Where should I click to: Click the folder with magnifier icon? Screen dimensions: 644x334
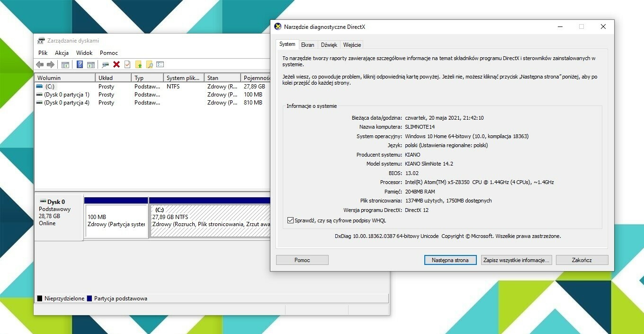pyautogui.click(x=149, y=64)
